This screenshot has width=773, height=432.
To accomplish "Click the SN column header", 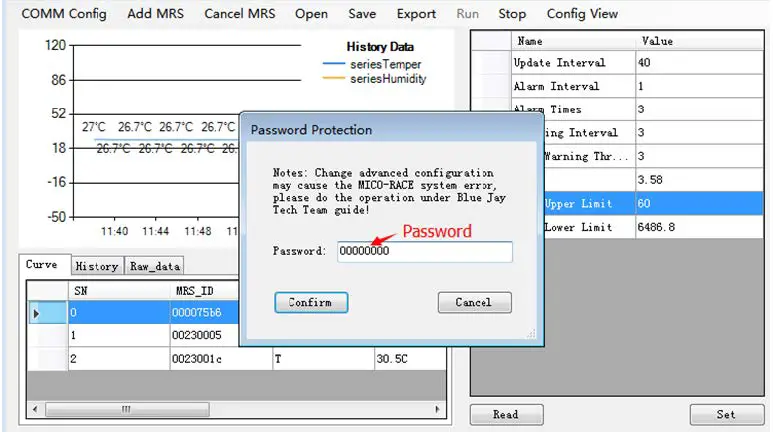I will tap(118, 291).
